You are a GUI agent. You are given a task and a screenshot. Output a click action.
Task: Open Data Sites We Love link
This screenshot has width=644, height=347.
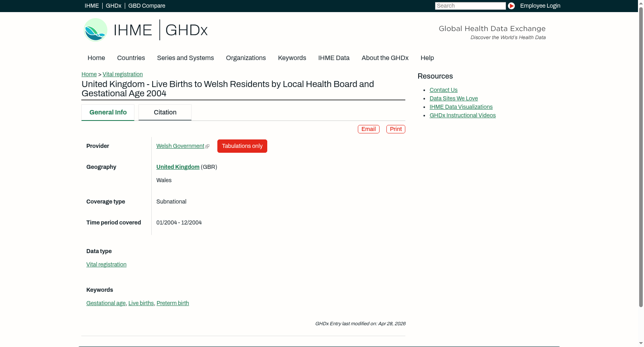[454, 98]
